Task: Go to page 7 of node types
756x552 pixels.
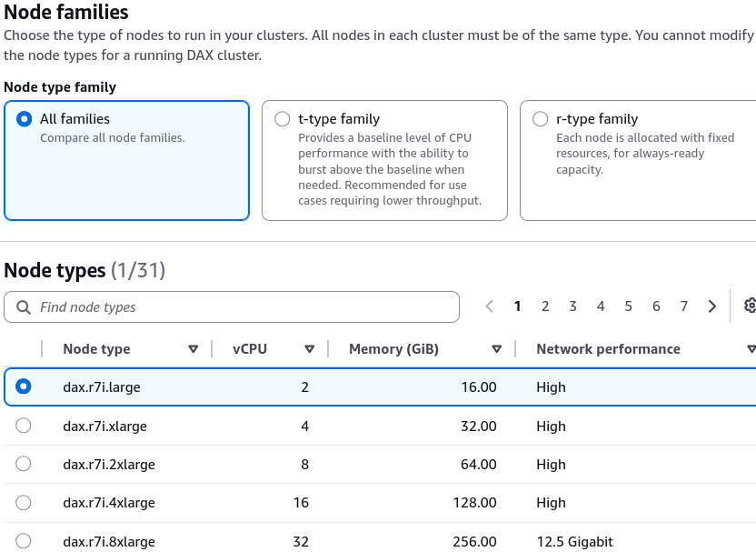Action: (683, 306)
